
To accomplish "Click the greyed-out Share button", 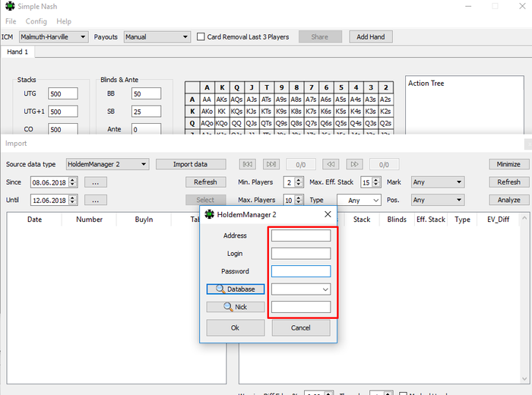I will coord(320,36).
